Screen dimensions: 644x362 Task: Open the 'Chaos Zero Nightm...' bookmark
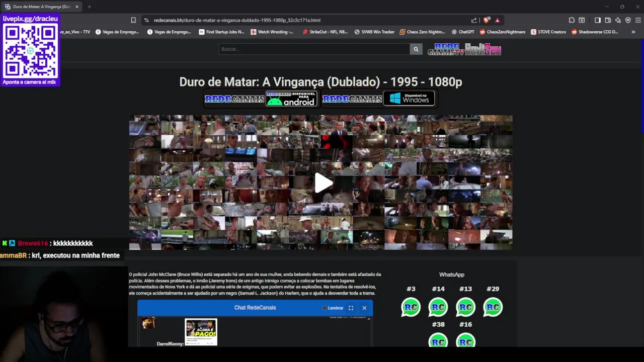(423, 32)
